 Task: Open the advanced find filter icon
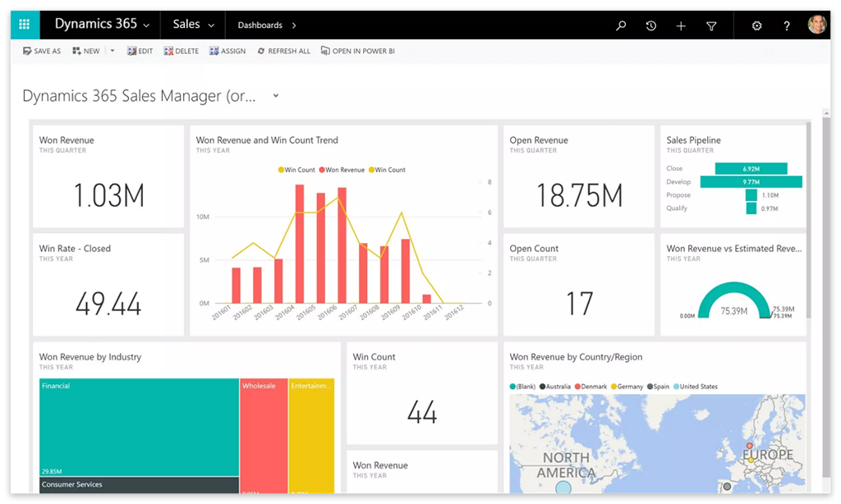point(711,25)
